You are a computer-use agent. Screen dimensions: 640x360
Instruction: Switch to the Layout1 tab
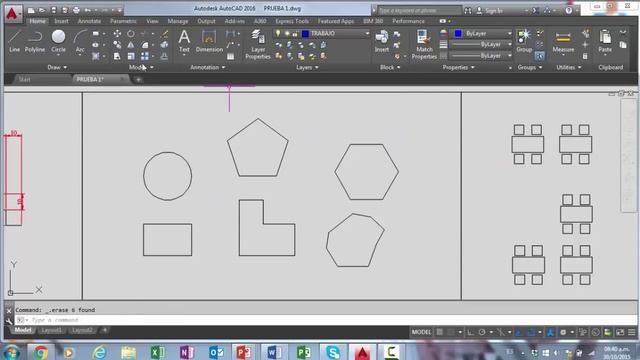51,330
